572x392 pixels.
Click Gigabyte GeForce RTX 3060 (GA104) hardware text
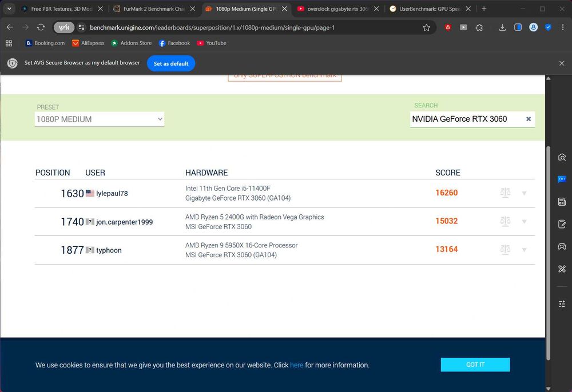238,198
